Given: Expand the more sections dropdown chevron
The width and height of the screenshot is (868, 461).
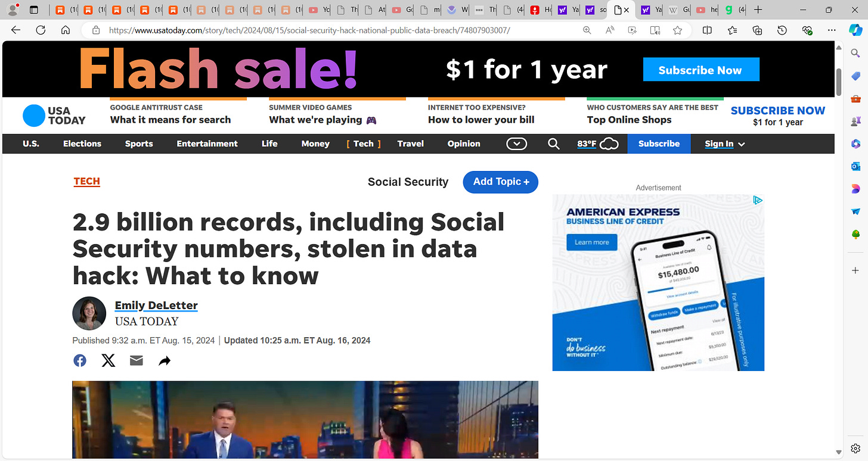Looking at the screenshot, I should coord(516,144).
